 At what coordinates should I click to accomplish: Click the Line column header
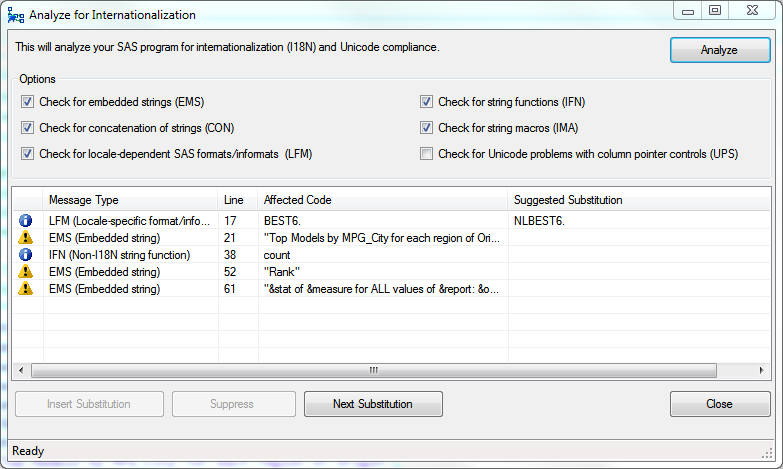click(x=237, y=200)
